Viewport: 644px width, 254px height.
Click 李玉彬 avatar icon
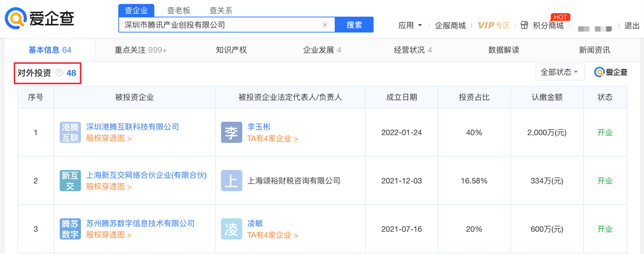click(x=231, y=132)
